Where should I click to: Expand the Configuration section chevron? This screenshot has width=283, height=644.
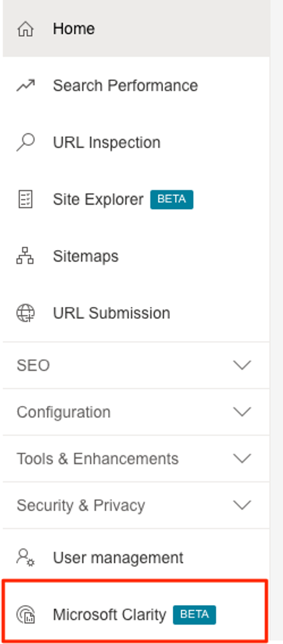coord(242,412)
